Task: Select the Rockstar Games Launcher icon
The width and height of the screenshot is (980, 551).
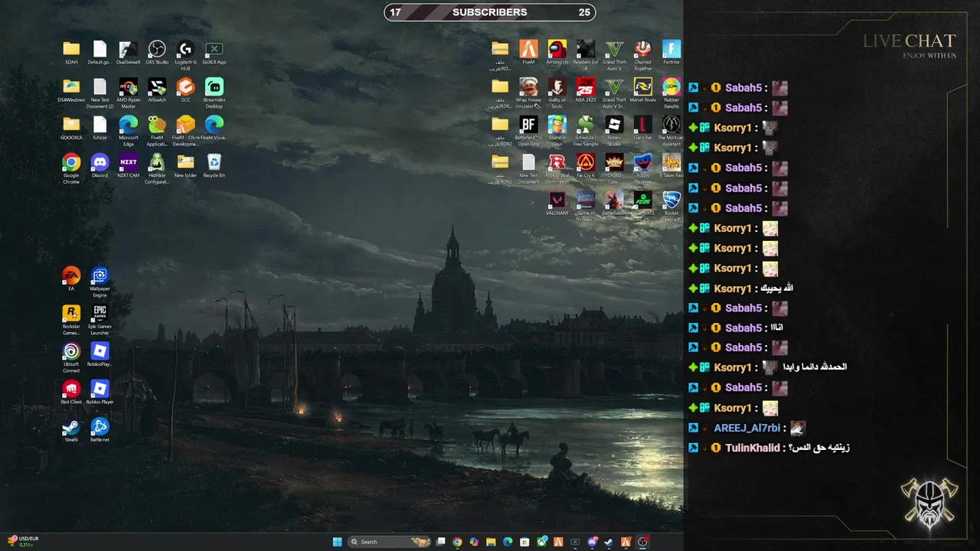Action: click(x=71, y=320)
